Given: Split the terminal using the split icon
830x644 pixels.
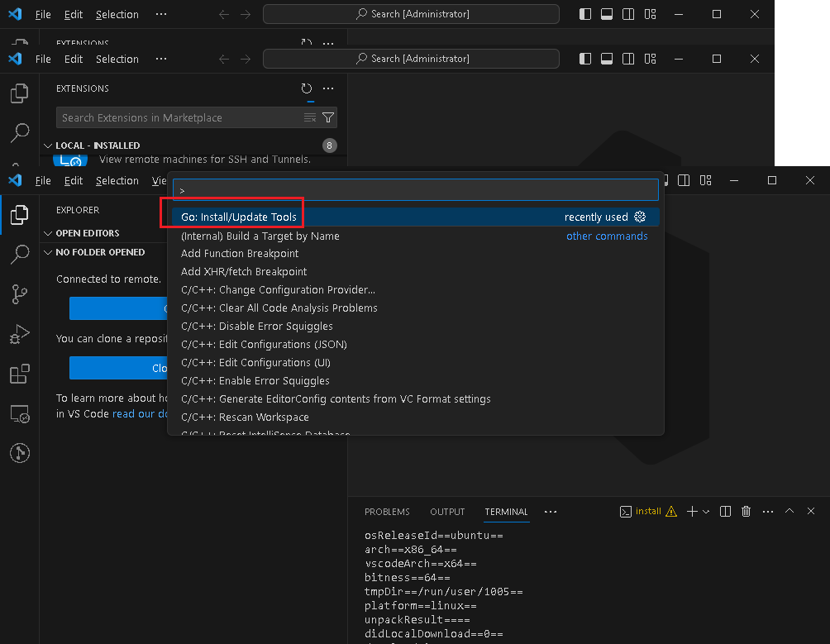Looking at the screenshot, I should click(x=725, y=511).
